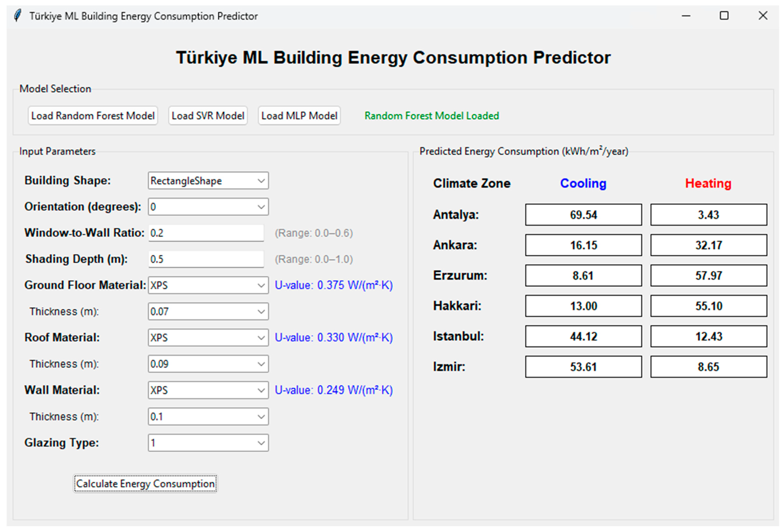Expand the Orientation degrees combo box
Image resolution: width=784 pixels, height=532 pixels.
261,207
